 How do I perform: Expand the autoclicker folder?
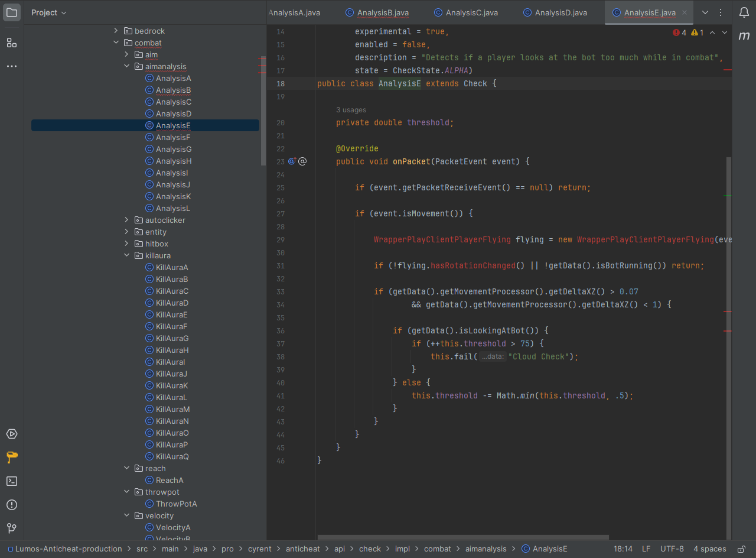pyautogui.click(x=126, y=220)
